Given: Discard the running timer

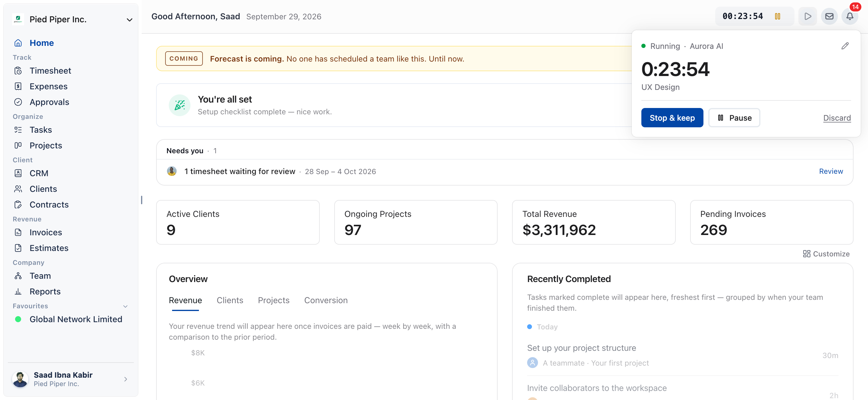Looking at the screenshot, I should click(837, 118).
